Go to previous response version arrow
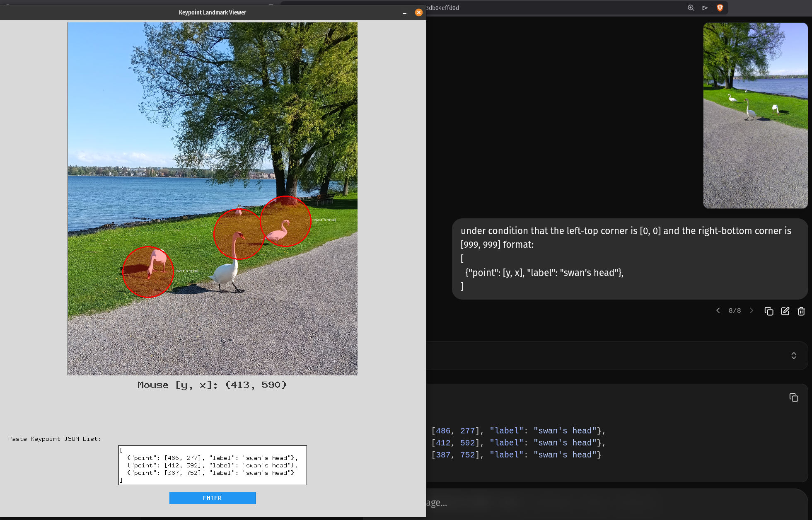The height and width of the screenshot is (520, 812). [x=718, y=311]
